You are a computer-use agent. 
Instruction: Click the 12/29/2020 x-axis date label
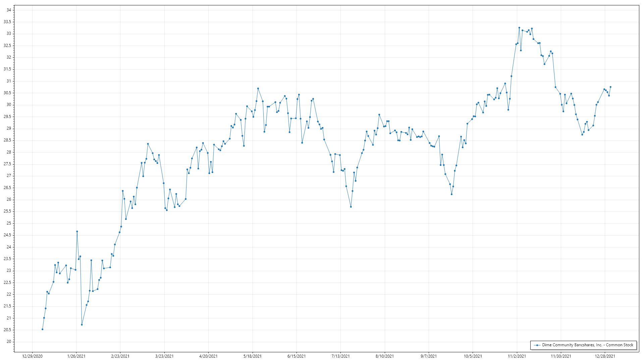click(32, 356)
